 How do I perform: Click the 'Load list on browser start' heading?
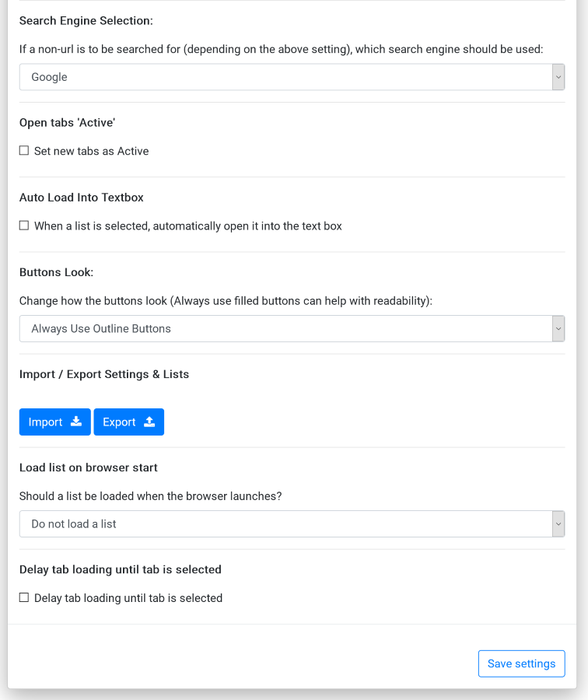point(88,467)
